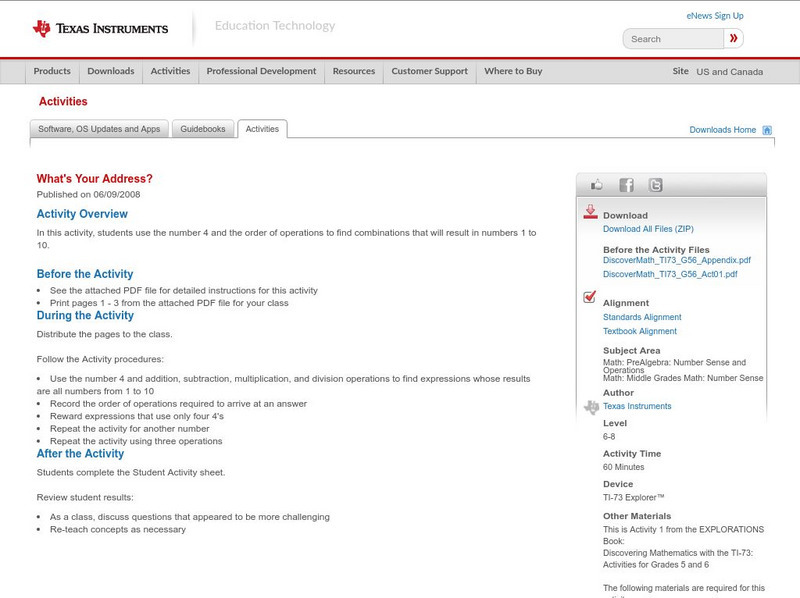Click the double-chevron search submit icon
The image size is (800, 598).
pos(734,38)
